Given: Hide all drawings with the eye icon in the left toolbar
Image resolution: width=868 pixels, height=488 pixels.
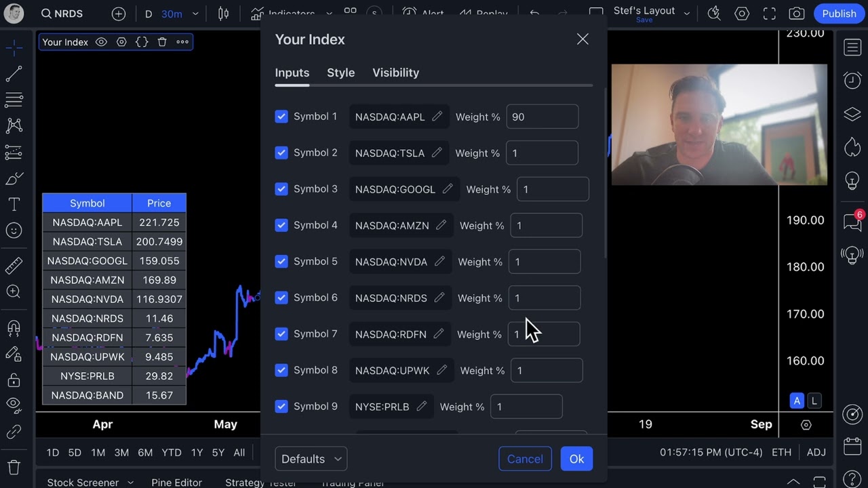Looking at the screenshot, I should (14, 405).
